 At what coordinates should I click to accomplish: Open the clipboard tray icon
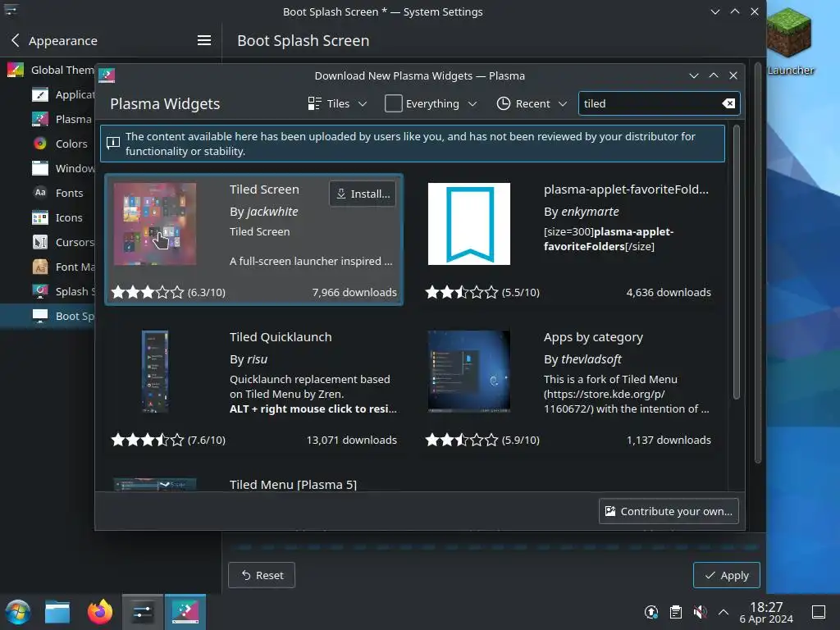coord(676,612)
